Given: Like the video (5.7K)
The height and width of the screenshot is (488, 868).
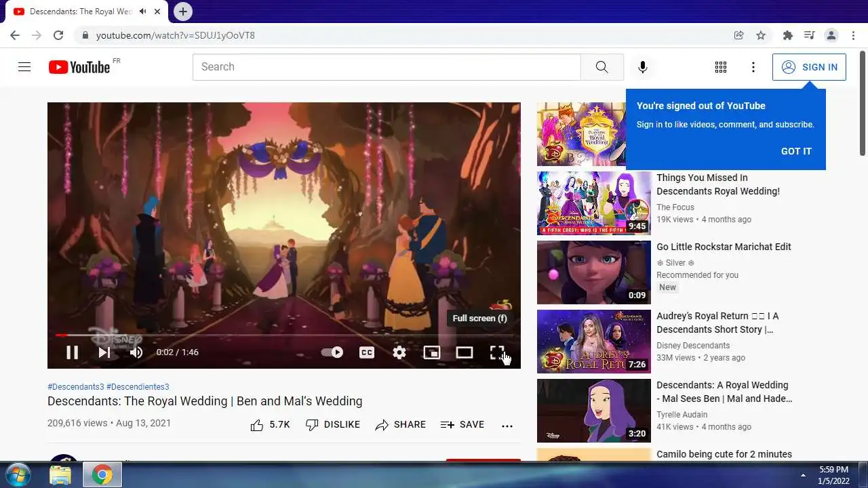Looking at the screenshot, I should 270,425.
